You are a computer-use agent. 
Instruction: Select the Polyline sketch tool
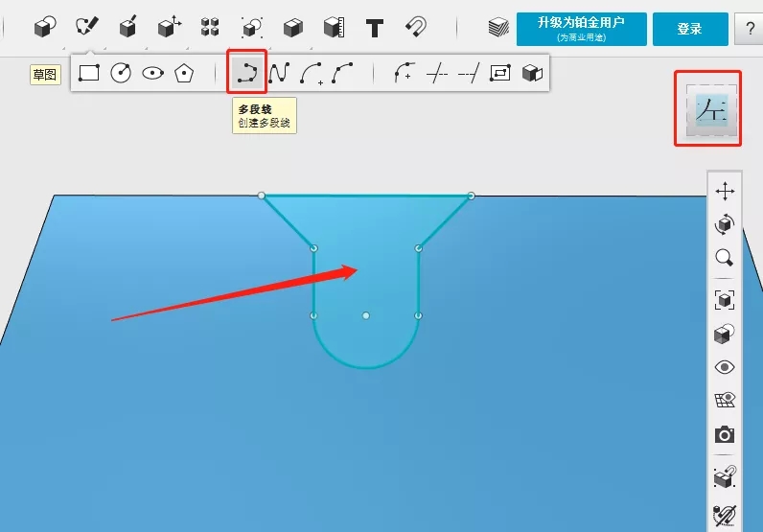(x=246, y=73)
